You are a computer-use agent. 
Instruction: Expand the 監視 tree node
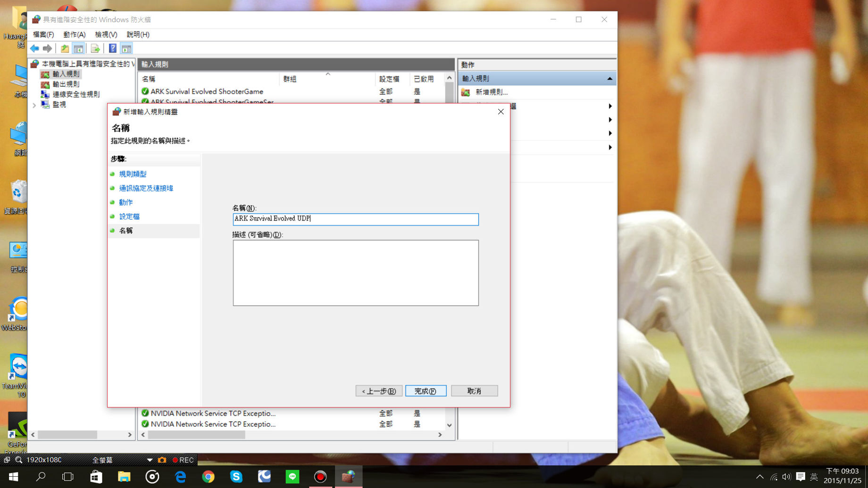tap(34, 105)
